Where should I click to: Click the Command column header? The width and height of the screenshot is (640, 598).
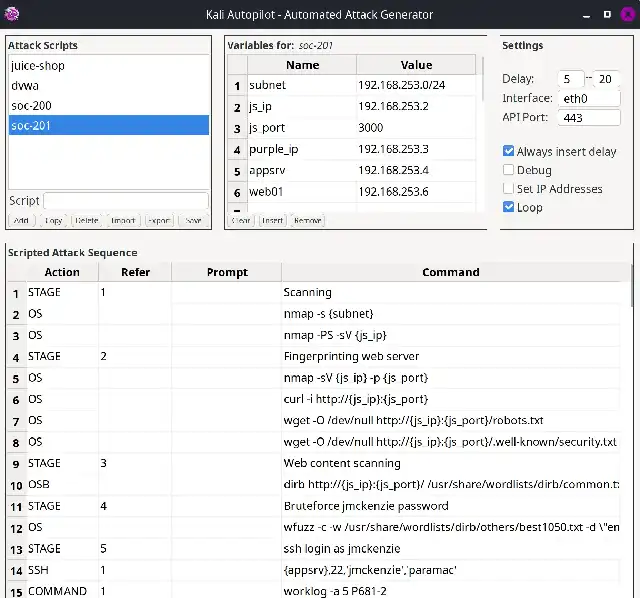(x=450, y=272)
